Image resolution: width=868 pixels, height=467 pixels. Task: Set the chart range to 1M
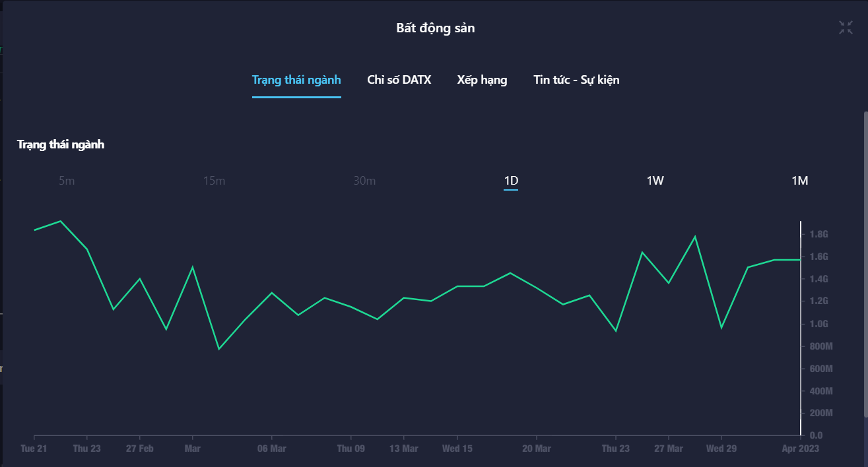coord(799,181)
